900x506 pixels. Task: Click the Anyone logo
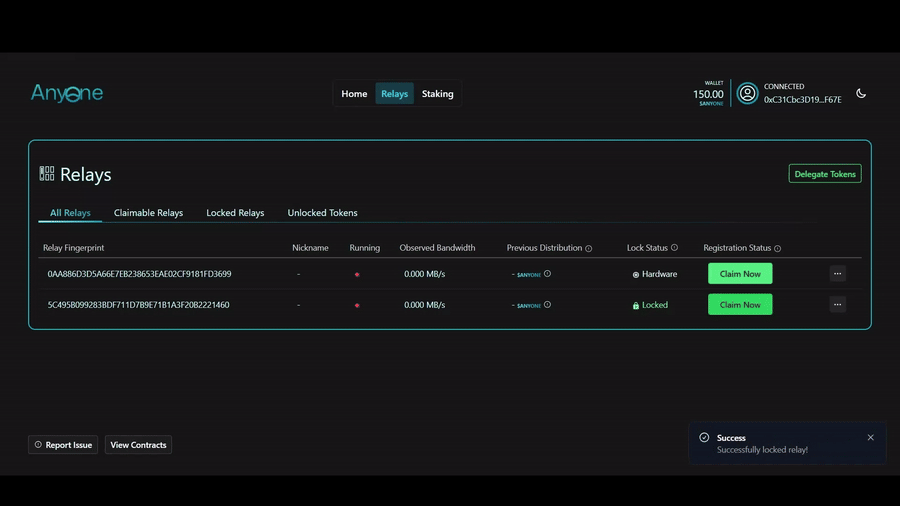click(x=67, y=93)
